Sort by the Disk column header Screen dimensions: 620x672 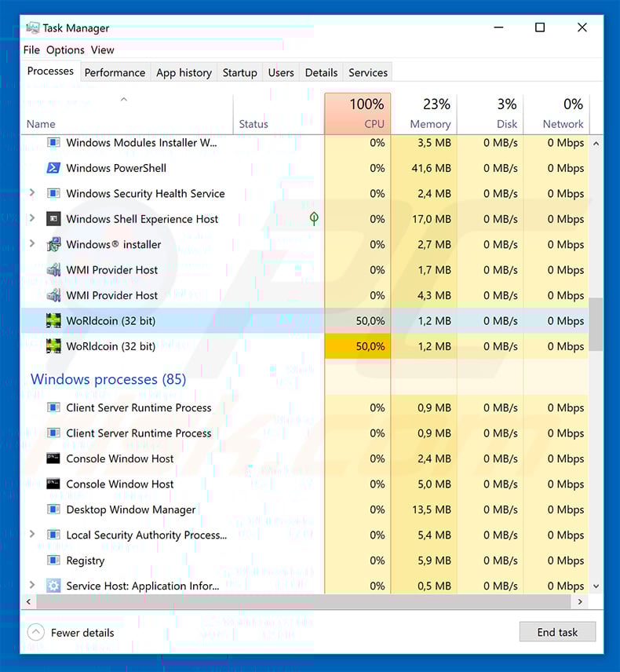491,114
